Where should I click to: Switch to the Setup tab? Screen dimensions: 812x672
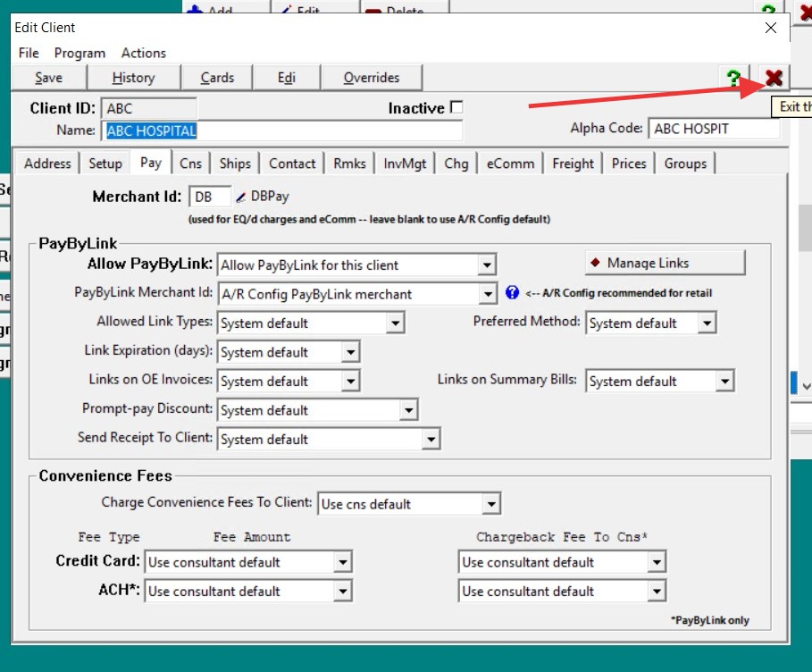(105, 164)
